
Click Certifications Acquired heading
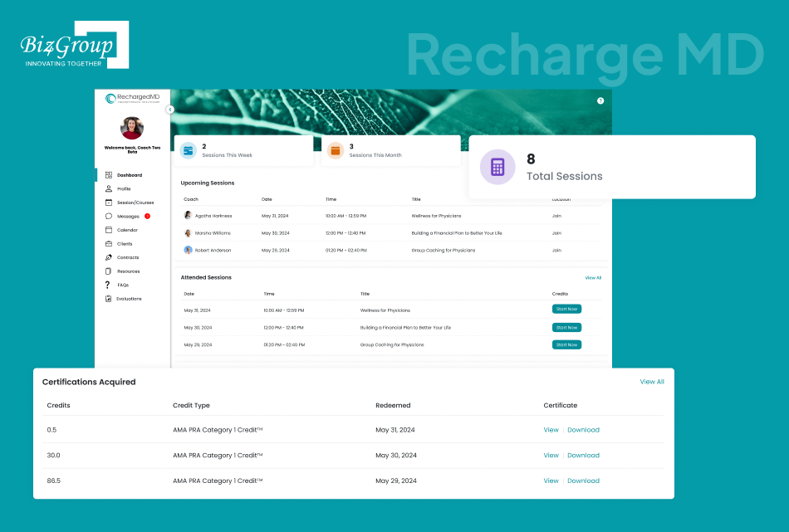click(x=89, y=382)
